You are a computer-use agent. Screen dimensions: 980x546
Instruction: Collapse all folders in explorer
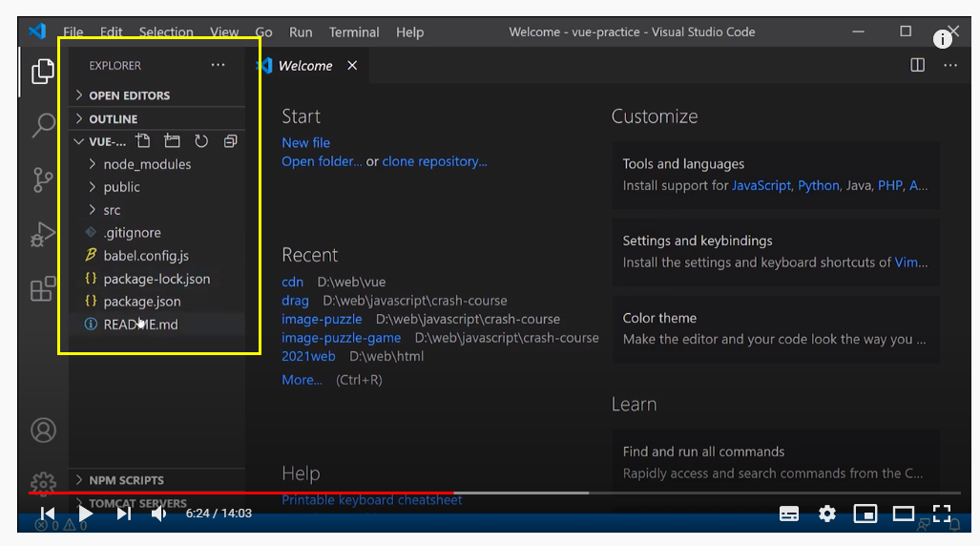point(230,141)
